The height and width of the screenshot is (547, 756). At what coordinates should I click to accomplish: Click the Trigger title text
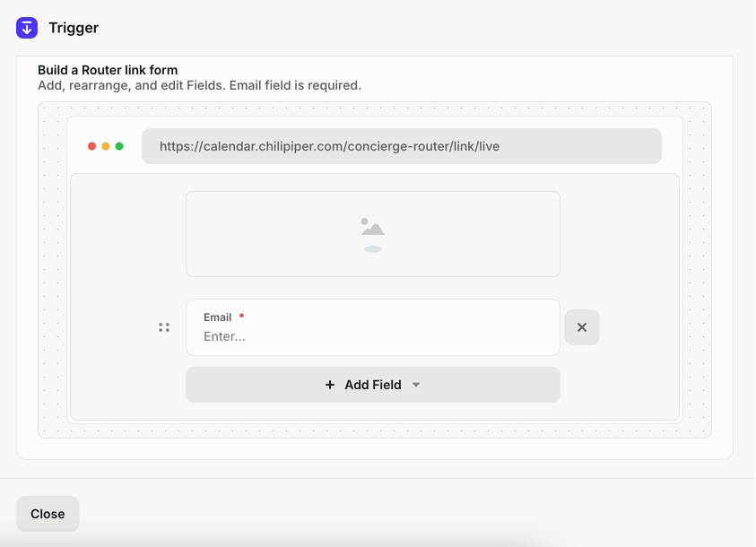74,28
